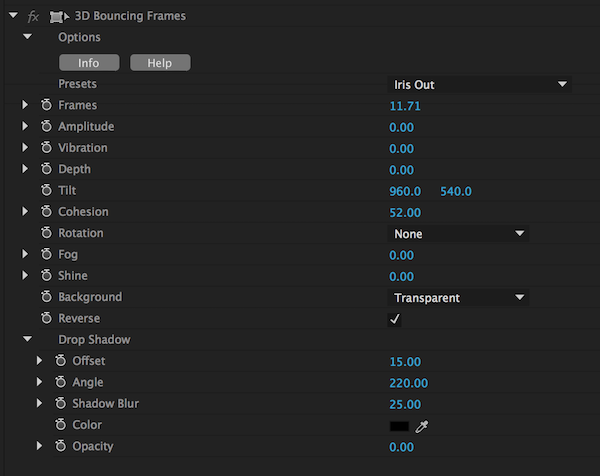
Task: Click the Info button
Action: click(x=88, y=62)
